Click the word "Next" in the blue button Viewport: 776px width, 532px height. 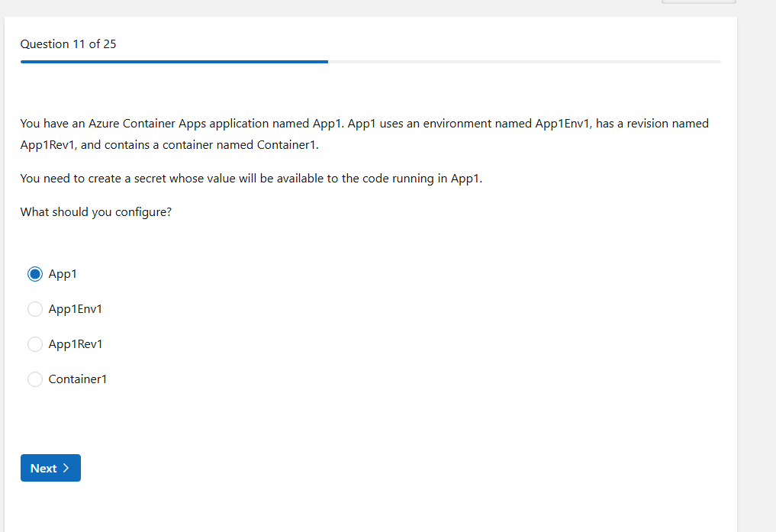pos(43,469)
